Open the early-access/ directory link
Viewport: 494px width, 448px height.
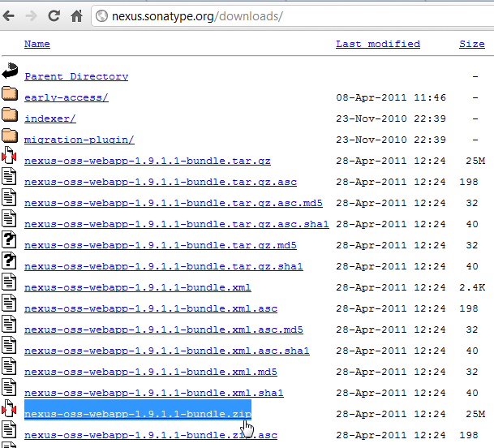tap(67, 97)
